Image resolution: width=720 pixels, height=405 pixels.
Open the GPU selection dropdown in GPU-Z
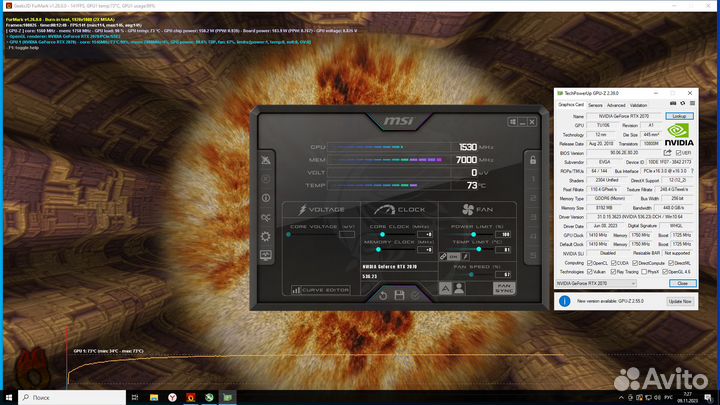click(x=596, y=283)
